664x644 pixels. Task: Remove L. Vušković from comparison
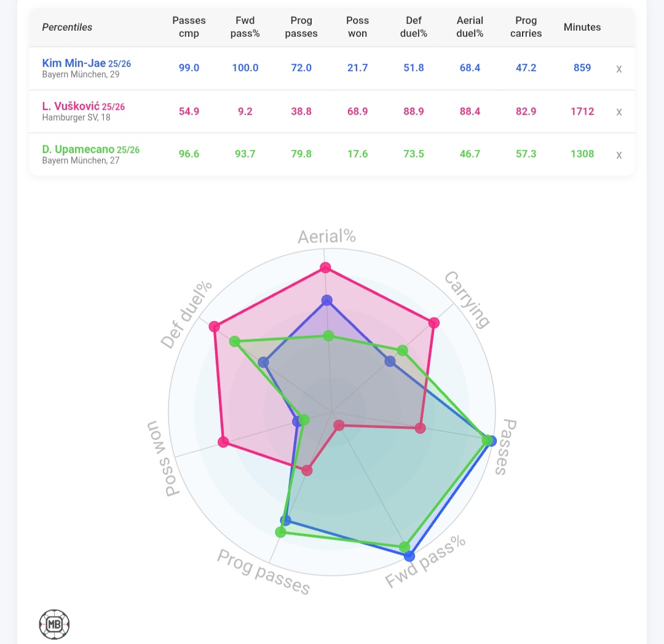pyautogui.click(x=619, y=112)
